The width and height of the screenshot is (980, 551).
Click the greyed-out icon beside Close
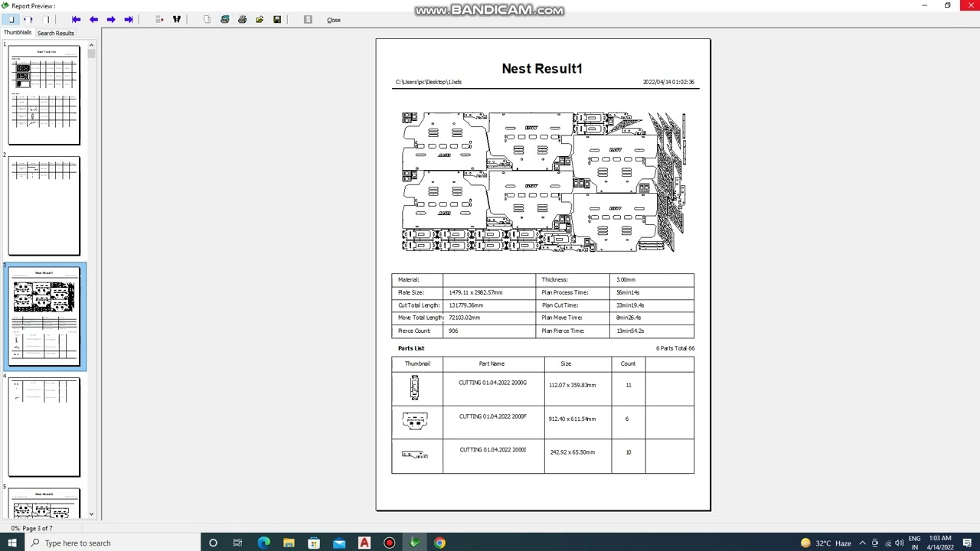click(308, 19)
